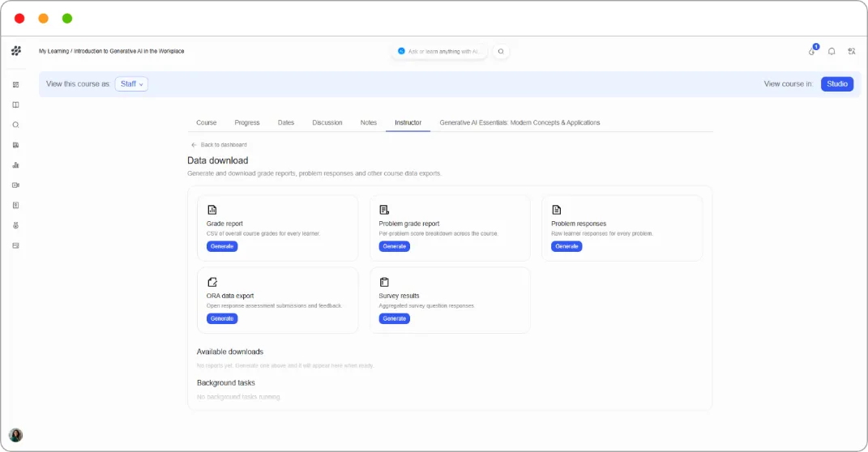Click the Problem responses document icon

pyautogui.click(x=556, y=210)
